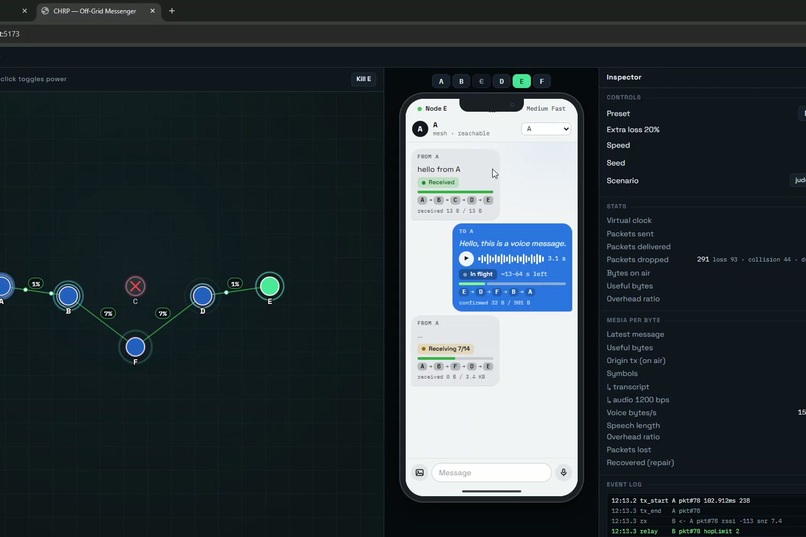Click the Preset control label

618,114
